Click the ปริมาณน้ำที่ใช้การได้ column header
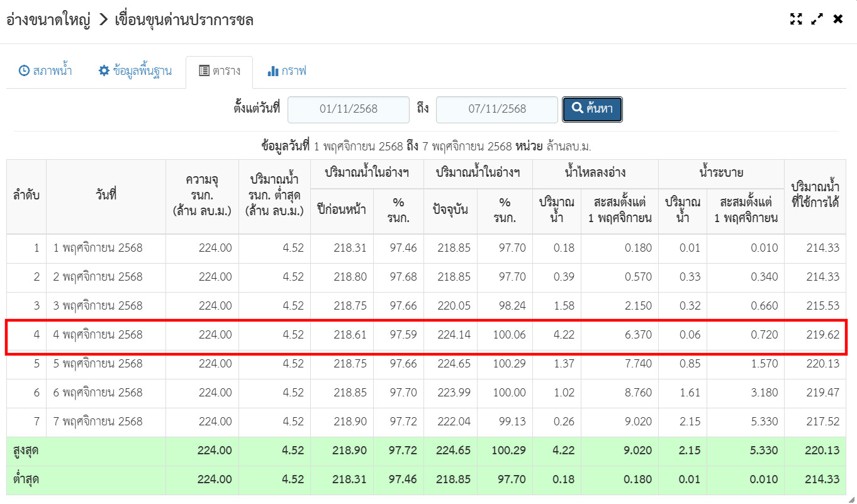Screen dimensions: 857x504 coord(815,195)
